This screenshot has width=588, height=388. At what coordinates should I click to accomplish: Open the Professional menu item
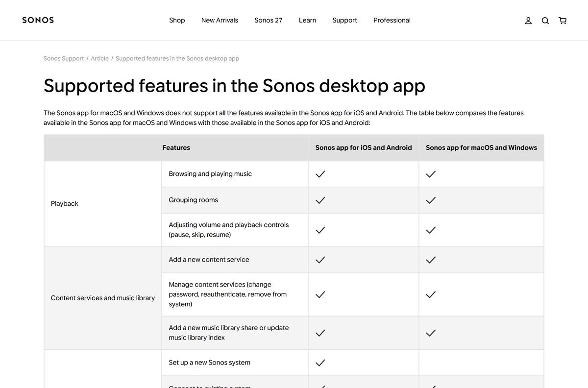392,20
